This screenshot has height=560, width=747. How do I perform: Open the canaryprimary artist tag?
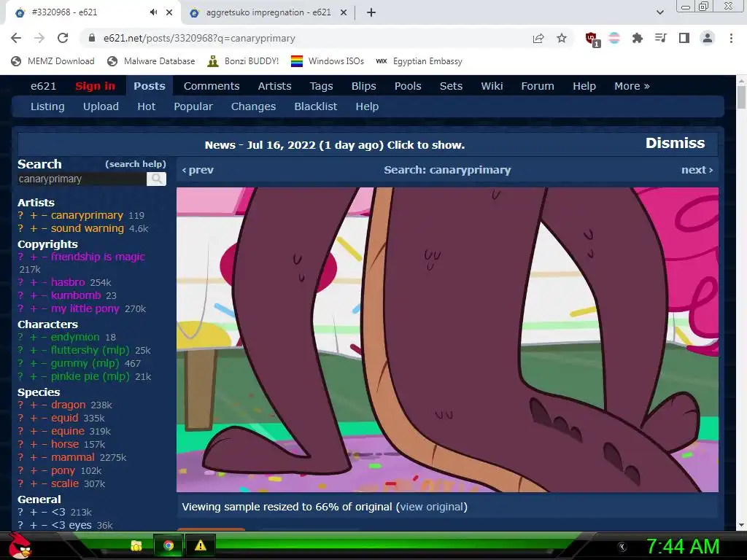(x=87, y=215)
